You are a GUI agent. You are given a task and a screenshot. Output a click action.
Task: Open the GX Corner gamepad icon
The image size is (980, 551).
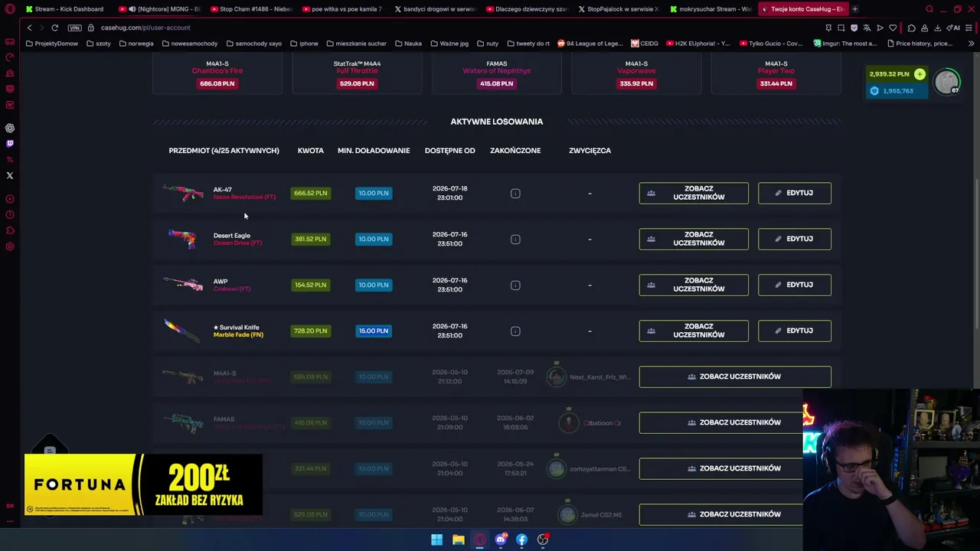coord(10,41)
